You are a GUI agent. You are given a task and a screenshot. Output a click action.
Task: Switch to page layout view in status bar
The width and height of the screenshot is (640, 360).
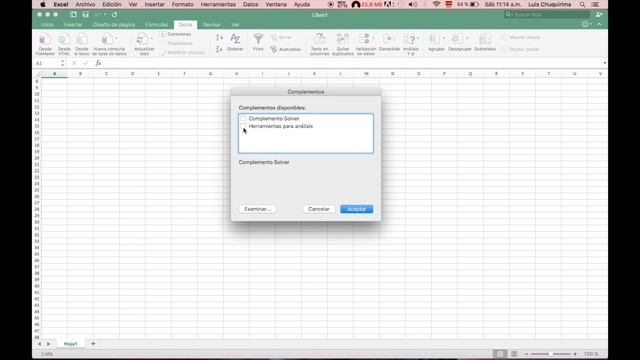tap(514, 354)
